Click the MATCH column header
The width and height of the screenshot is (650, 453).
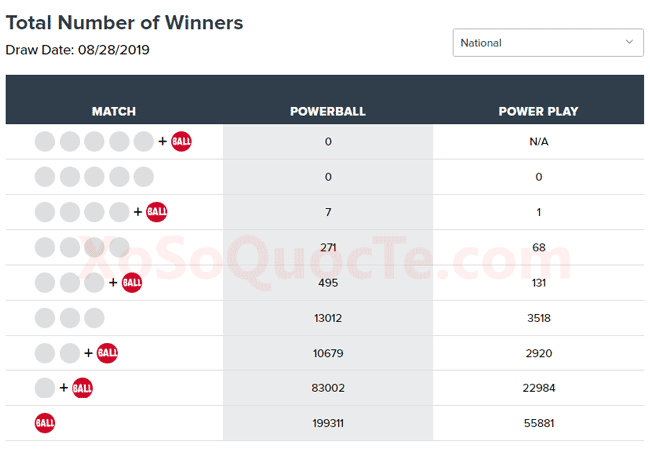coord(114,111)
